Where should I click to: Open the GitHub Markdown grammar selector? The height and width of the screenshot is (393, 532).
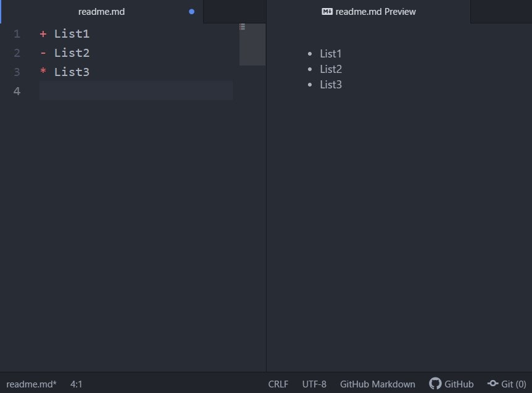pos(378,384)
